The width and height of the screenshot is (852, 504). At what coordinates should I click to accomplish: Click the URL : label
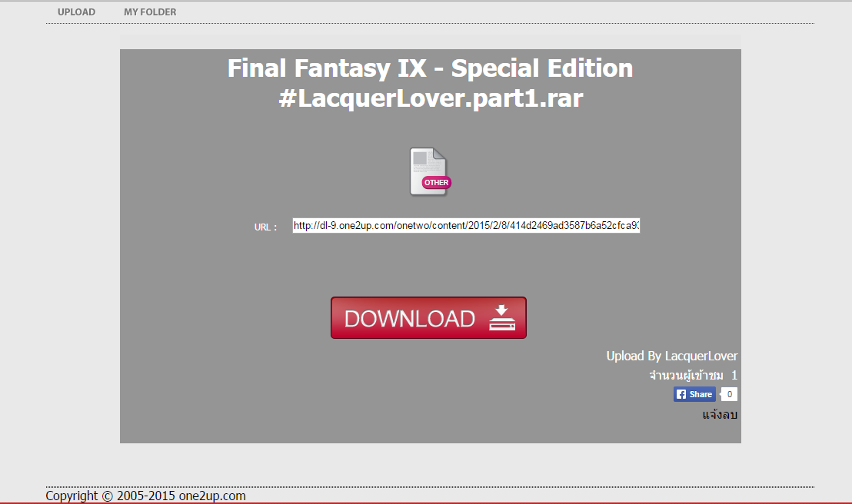266,227
